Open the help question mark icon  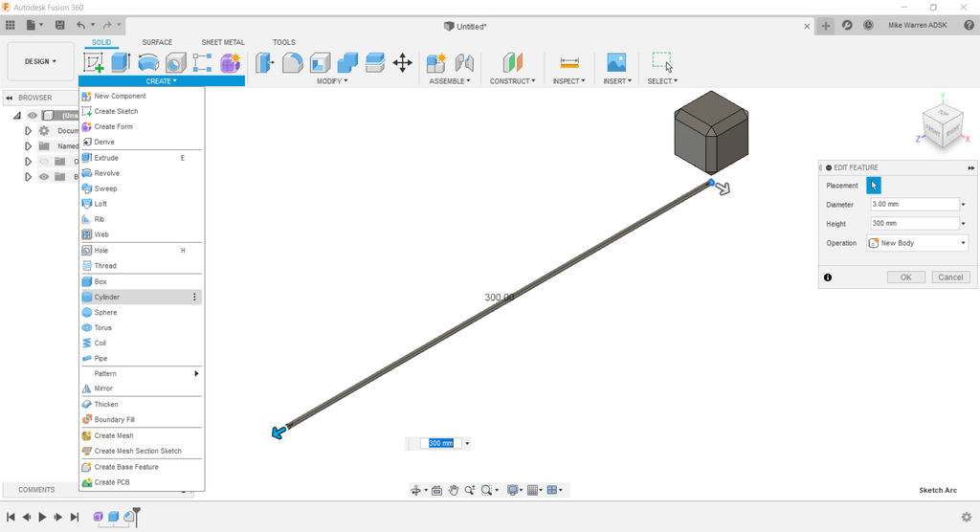[969, 25]
